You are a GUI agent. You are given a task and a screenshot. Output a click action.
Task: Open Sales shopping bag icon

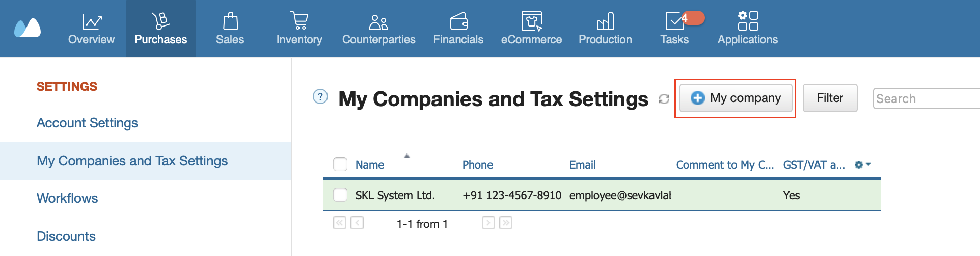click(230, 21)
